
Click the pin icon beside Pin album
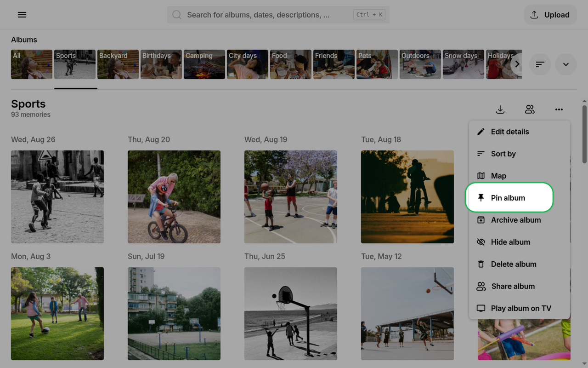tap(481, 198)
